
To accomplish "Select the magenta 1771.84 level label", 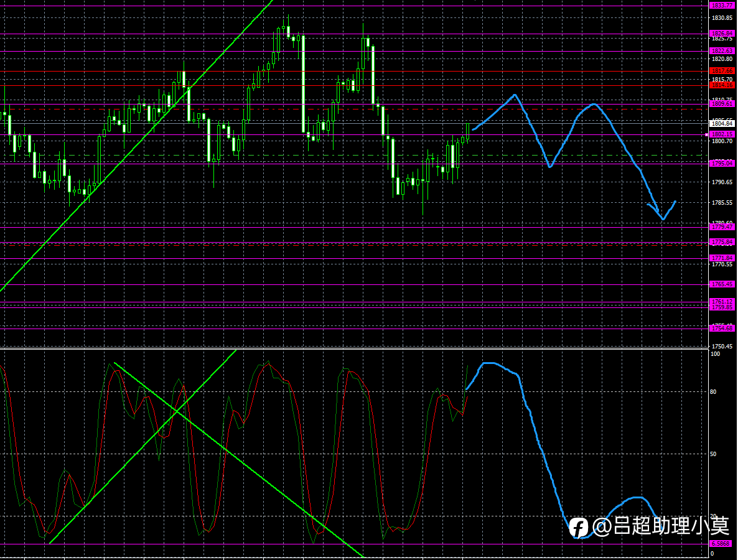I will [722, 258].
